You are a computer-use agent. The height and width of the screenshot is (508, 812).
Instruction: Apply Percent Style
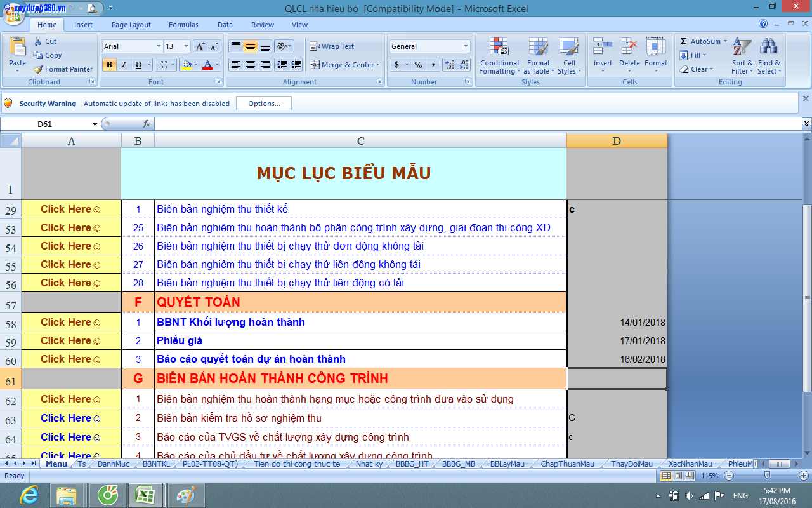click(x=418, y=65)
